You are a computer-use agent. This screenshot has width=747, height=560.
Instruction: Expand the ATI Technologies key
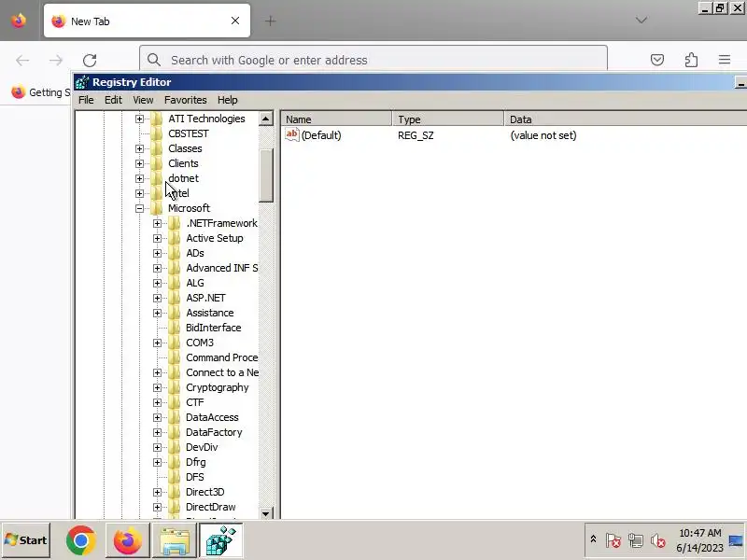139,119
